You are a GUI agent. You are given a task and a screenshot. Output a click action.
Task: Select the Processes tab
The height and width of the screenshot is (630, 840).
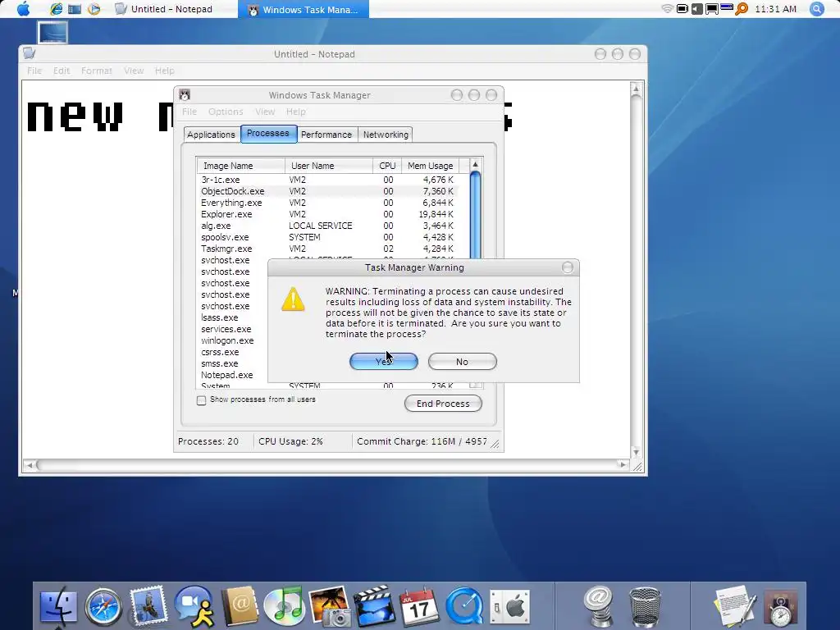268,134
